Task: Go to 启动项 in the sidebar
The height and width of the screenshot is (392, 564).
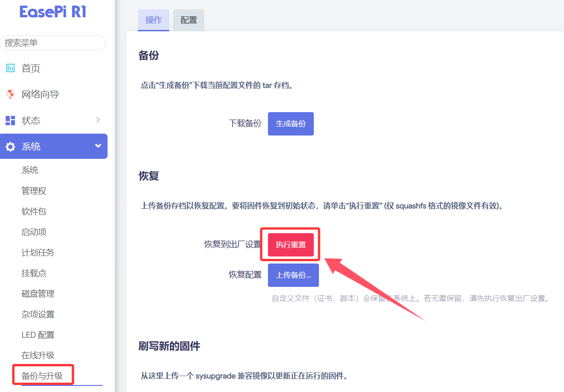Action: pos(34,232)
